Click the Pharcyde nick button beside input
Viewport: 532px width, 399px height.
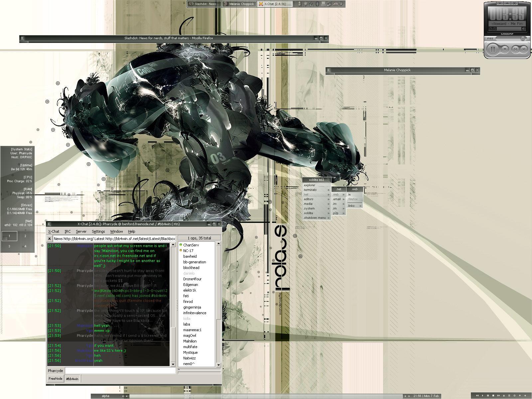click(55, 371)
